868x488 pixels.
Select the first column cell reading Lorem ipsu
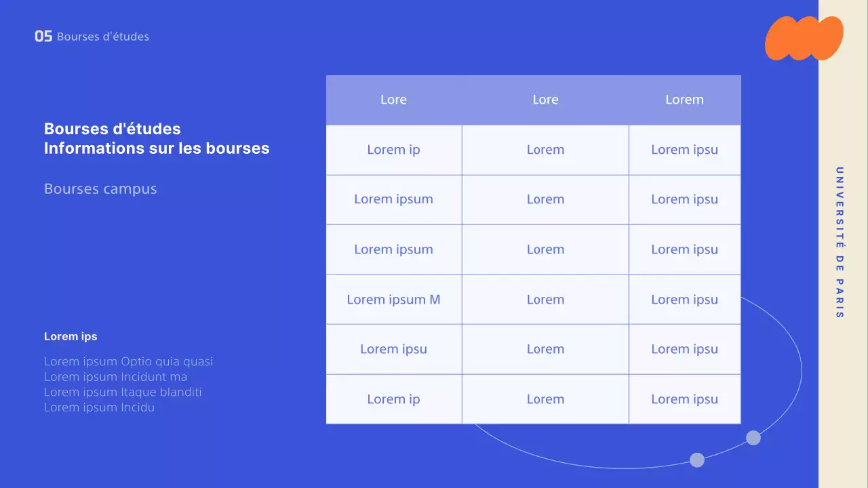pos(393,349)
